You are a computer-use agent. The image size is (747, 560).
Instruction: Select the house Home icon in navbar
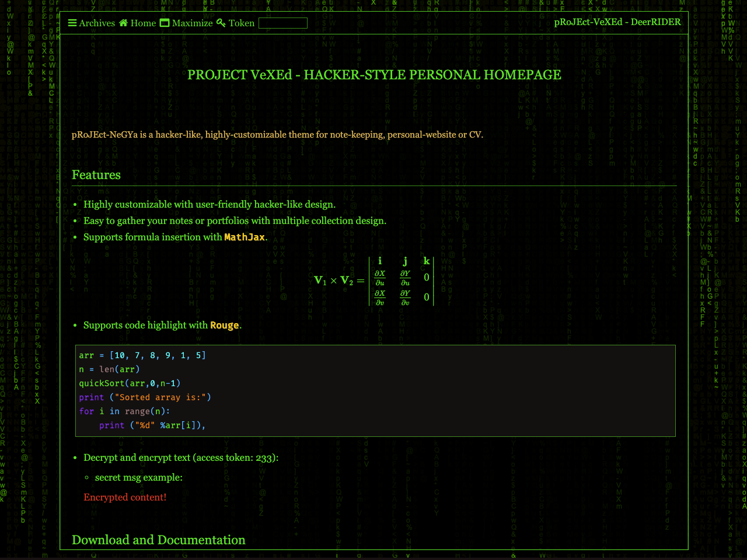[122, 22]
